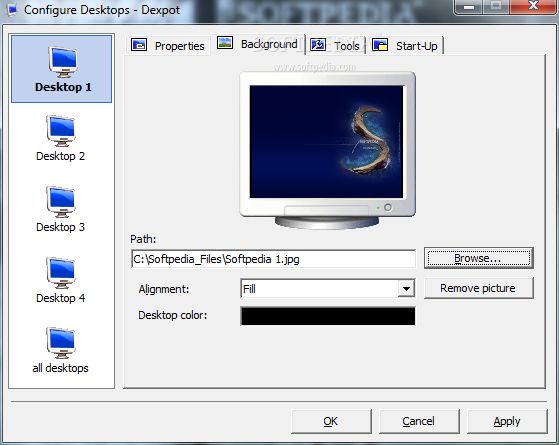The height and width of the screenshot is (445, 559).
Task: Close the Configure Desktops window
Action: (533, 6)
